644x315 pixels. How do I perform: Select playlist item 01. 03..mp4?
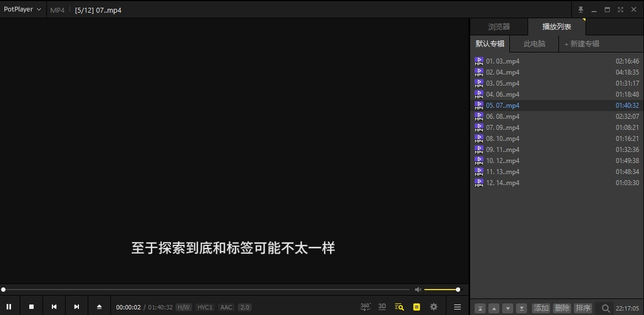click(x=556, y=61)
